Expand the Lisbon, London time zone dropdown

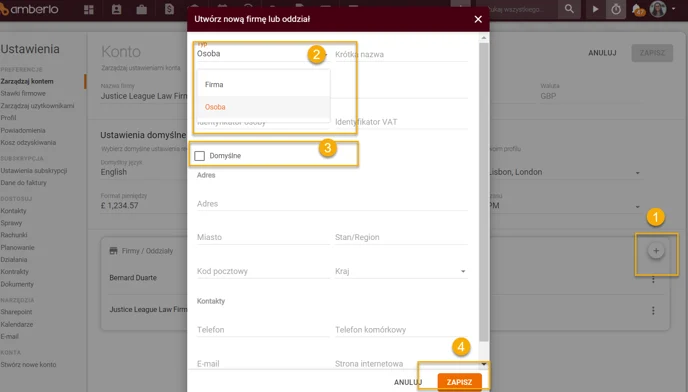coord(638,173)
